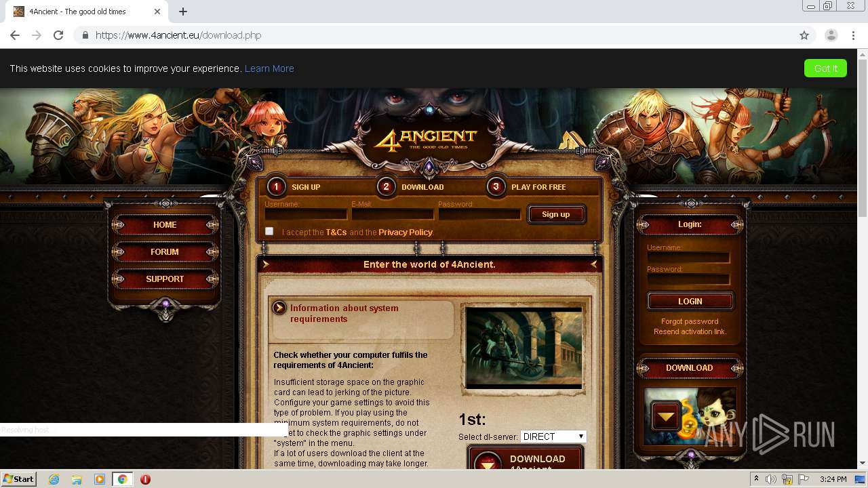Viewport: 868px width, 488px height.
Task: View site security lock info
Action: [x=85, y=35]
